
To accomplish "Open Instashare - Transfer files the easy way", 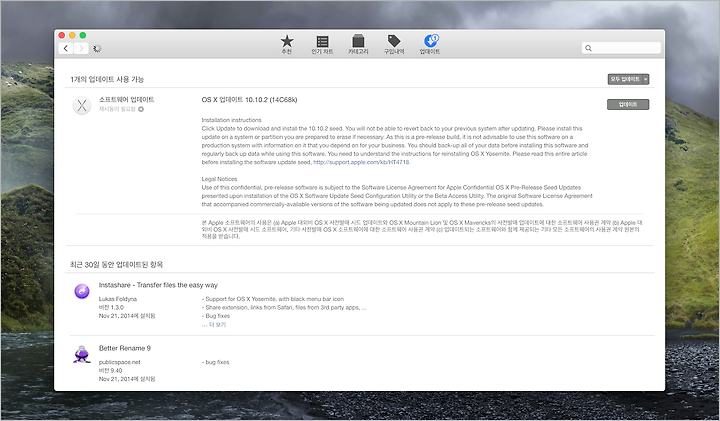I will pos(158,285).
